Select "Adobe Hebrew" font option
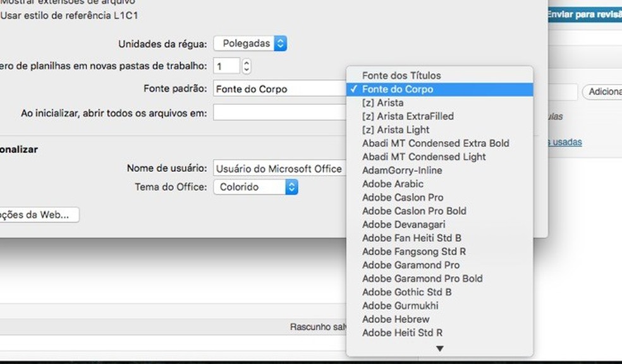Image resolution: width=622 pixels, height=364 pixels. point(396,319)
